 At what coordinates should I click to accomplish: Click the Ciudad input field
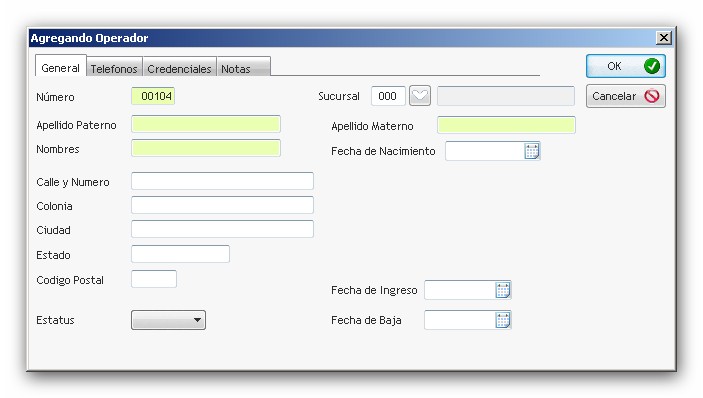click(222, 229)
